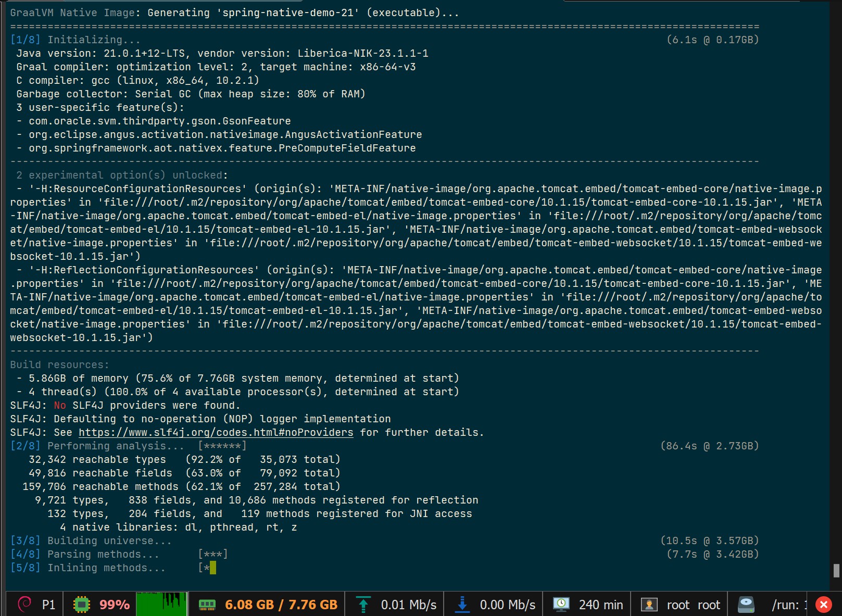
Task: Click the '32,342 reachable types' line
Action: pos(184,459)
